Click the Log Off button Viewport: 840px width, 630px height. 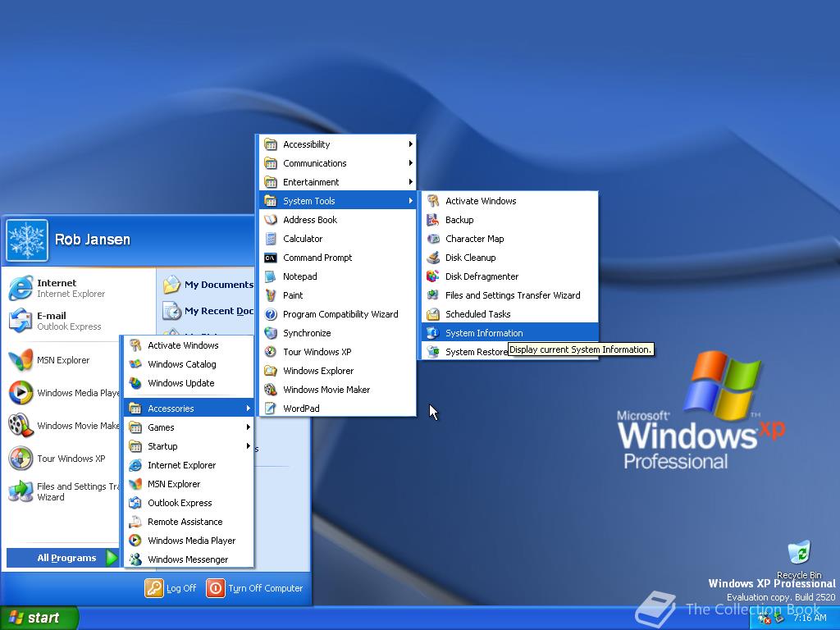tap(171, 588)
